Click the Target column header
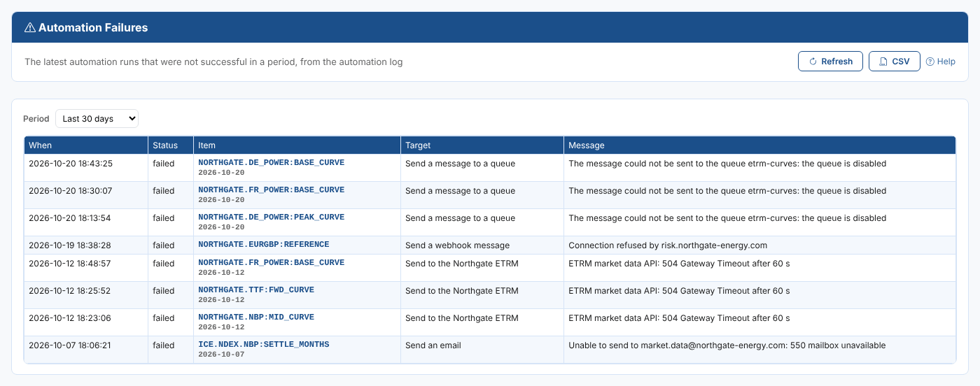Image resolution: width=980 pixels, height=386 pixels. coord(482,145)
